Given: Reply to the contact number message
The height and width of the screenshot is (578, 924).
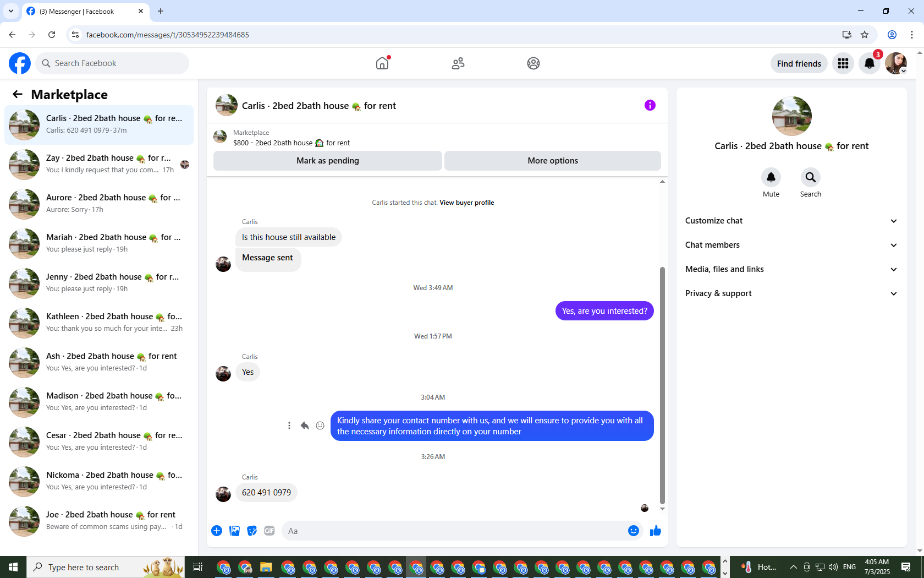Looking at the screenshot, I should (305, 426).
